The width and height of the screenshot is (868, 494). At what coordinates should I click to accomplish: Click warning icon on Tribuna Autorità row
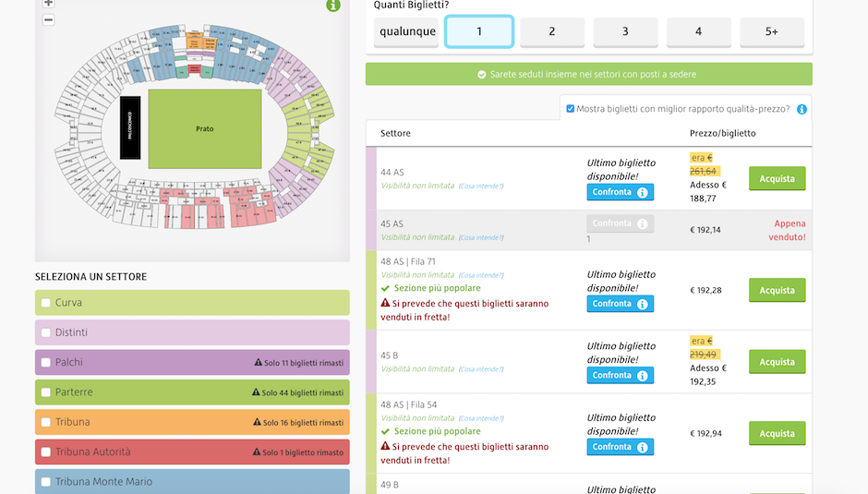257,452
